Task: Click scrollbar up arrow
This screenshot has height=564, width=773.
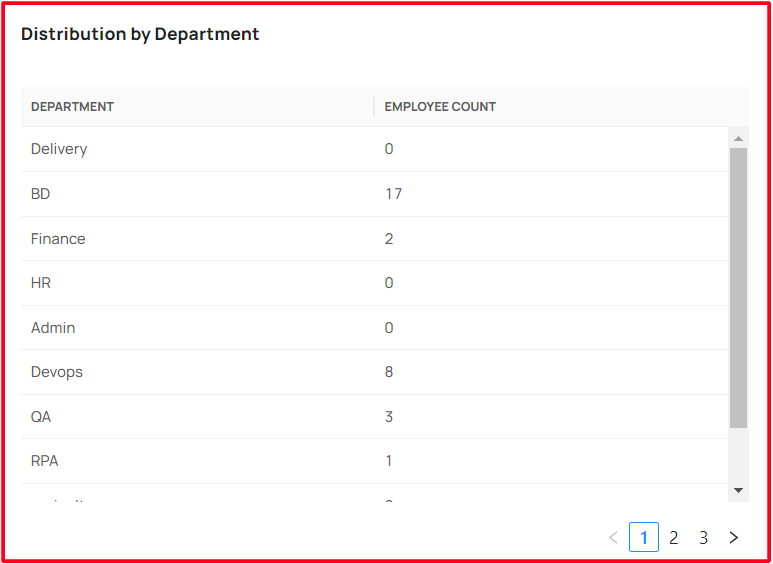Action: tap(738, 139)
